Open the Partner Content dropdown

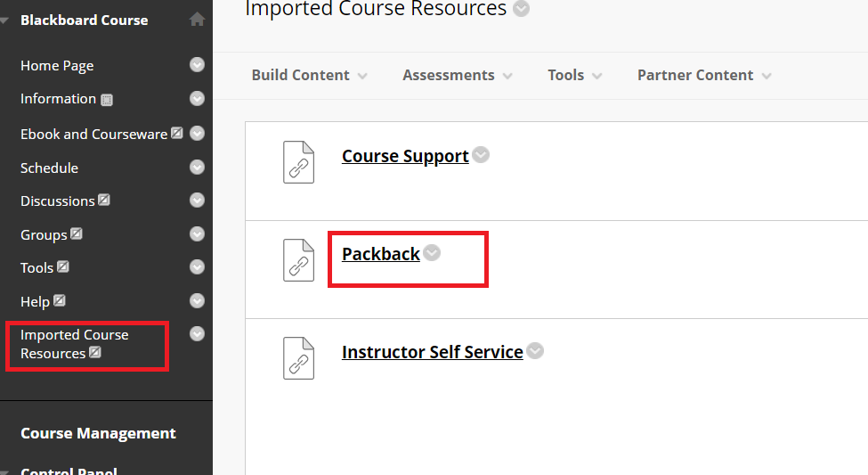tap(704, 76)
